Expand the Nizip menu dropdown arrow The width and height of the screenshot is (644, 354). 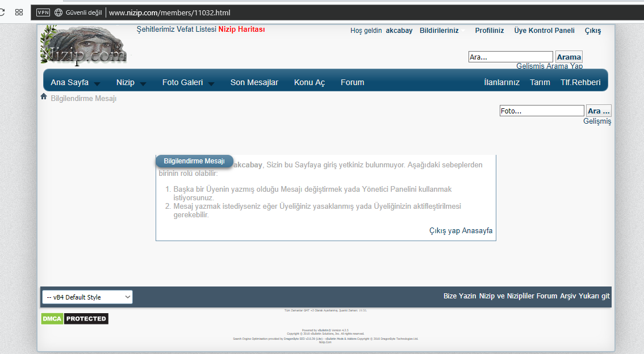143,84
